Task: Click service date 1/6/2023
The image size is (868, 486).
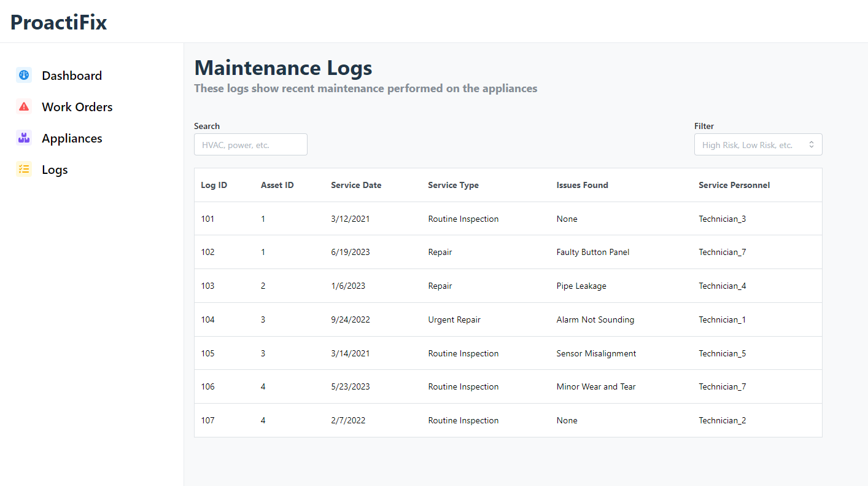Action: [348, 286]
